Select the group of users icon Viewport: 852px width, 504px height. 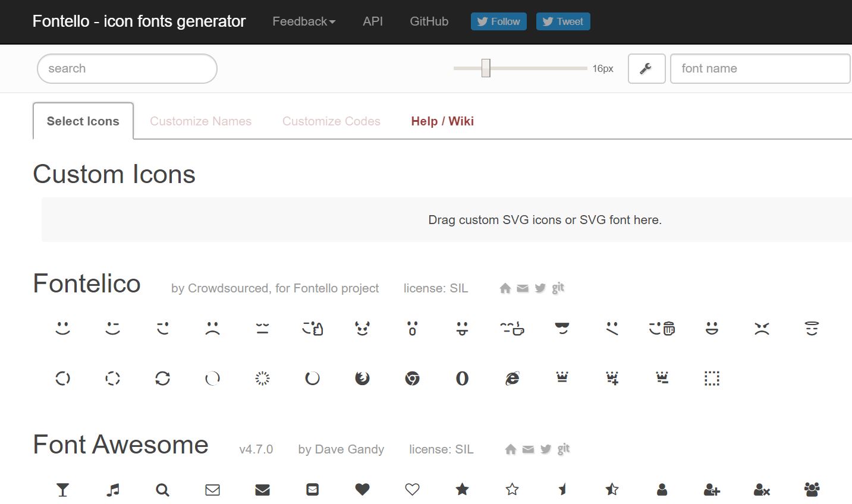point(812,490)
